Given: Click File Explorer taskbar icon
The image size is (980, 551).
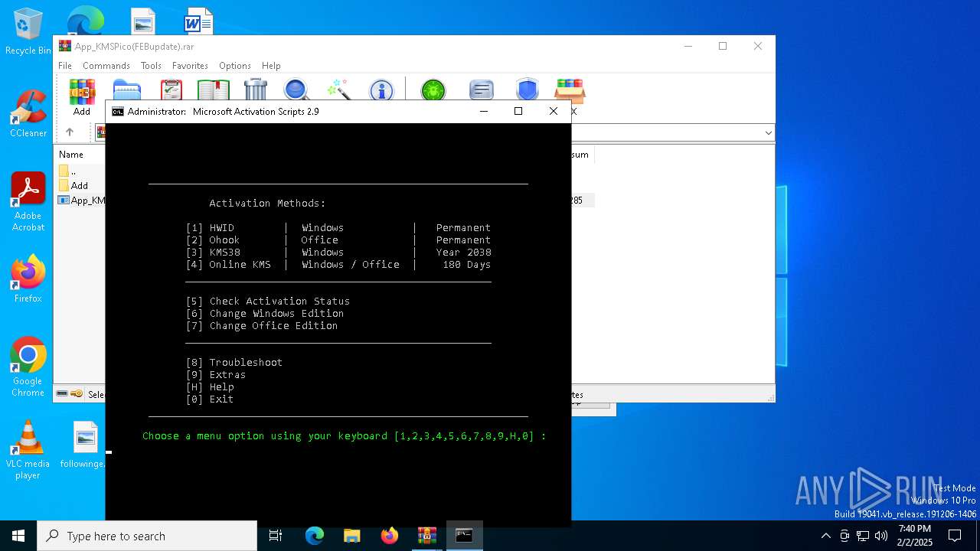Looking at the screenshot, I should pos(351,536).
